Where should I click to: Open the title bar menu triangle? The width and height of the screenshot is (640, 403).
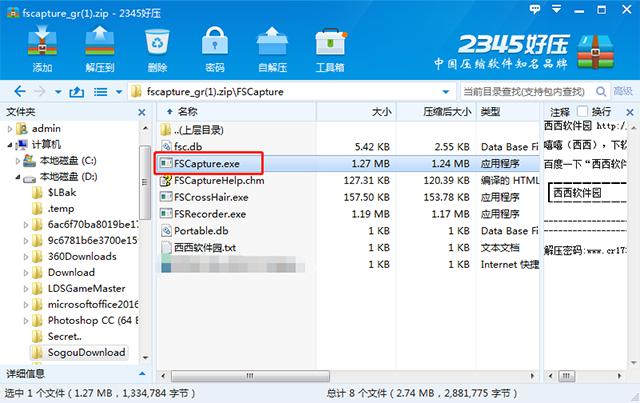(556, 9)
